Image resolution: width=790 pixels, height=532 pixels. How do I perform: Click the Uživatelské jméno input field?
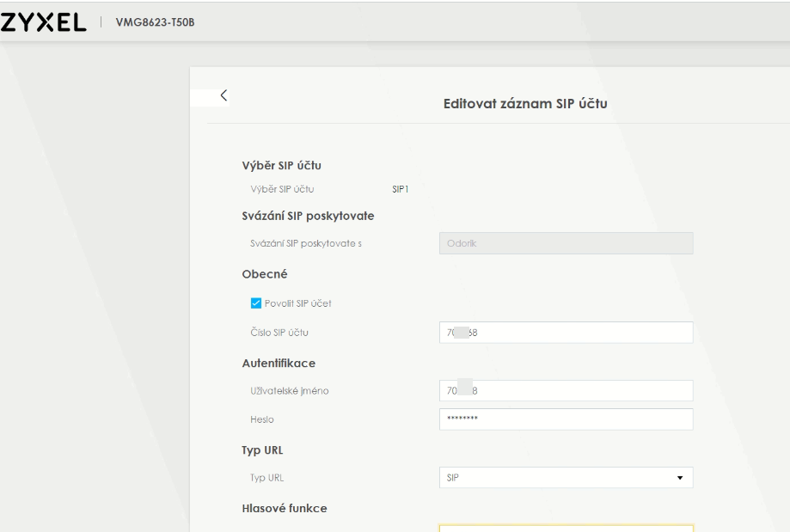[565, 391]
